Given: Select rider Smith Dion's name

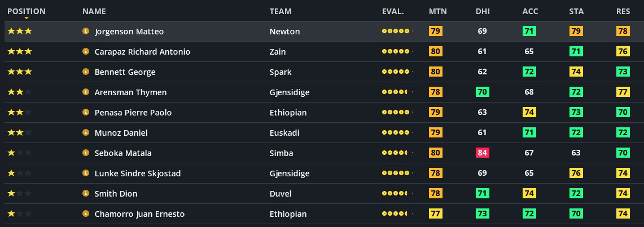Looking at the screenshot, I should pos(116,194).
